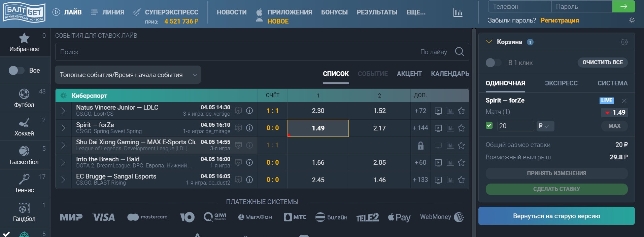Image resolution: width=644 pixels, height=237 pixels.
Task: Enable the В 1 клик switch
Action: point(494,63)
